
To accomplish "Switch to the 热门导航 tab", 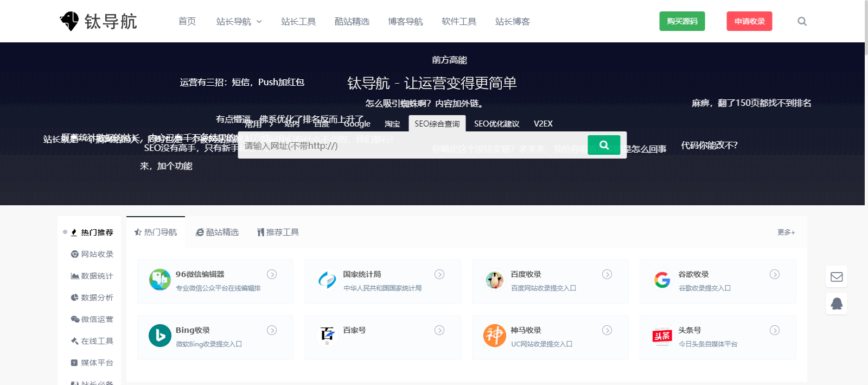I will 156,232.
